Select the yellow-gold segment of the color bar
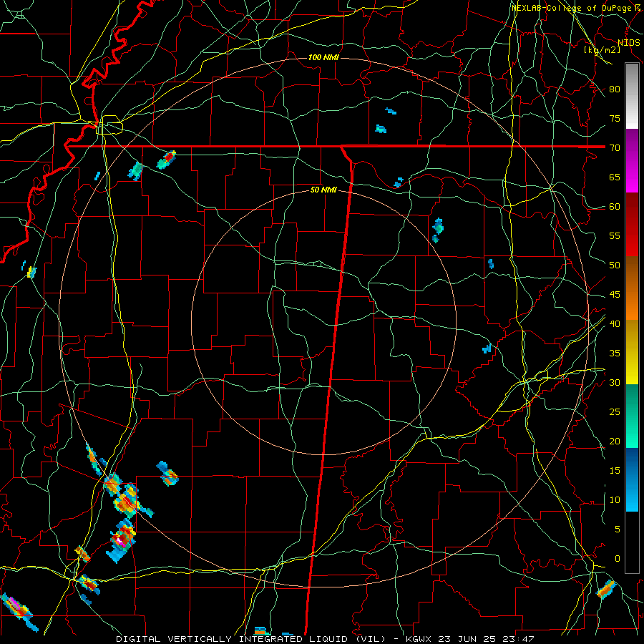This screenshot has height=644, width=644. pyautogui.click(x=632, y=352)
